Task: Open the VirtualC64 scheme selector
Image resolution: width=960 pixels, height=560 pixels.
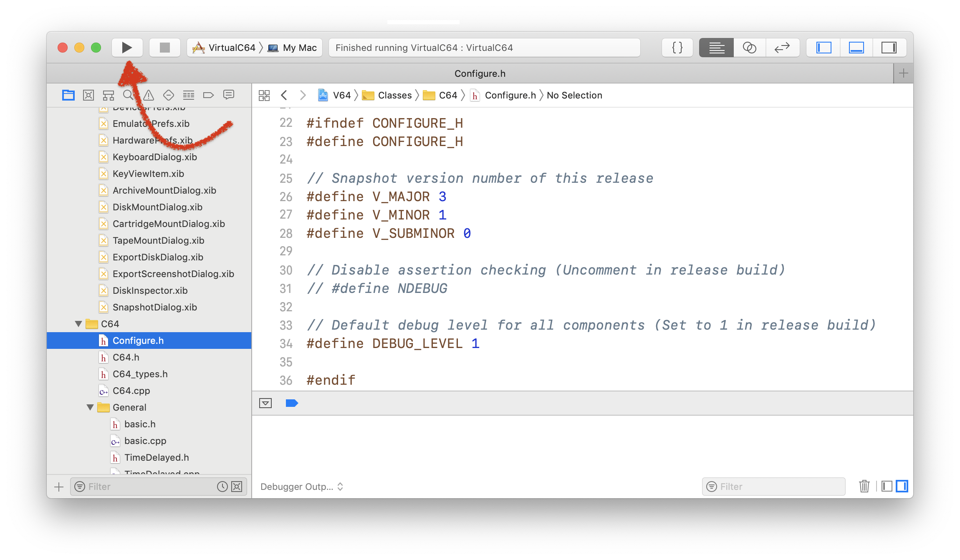Action: point(224,48)
